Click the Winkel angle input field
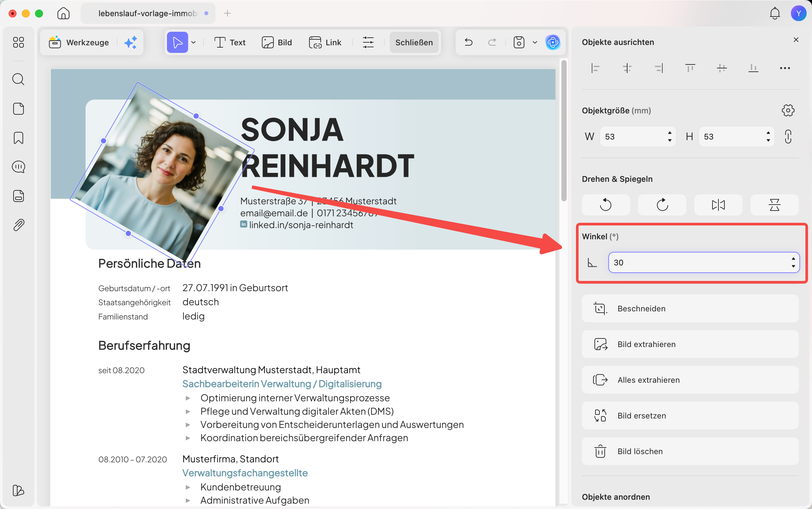The image size is (812, 509). tap(704, 262)
